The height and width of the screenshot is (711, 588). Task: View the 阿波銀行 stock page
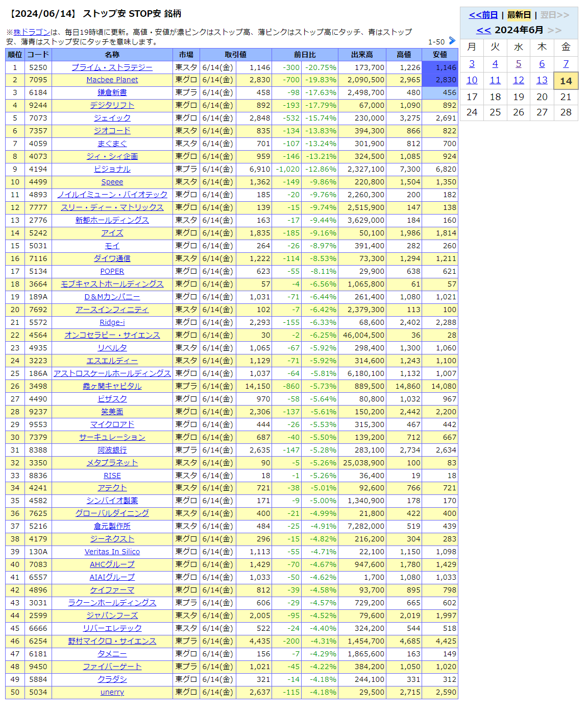point(112,451)
